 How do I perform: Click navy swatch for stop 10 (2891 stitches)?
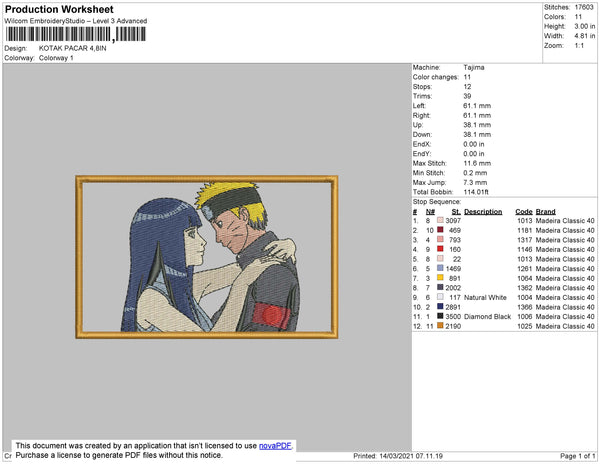(x=440, y=306)
